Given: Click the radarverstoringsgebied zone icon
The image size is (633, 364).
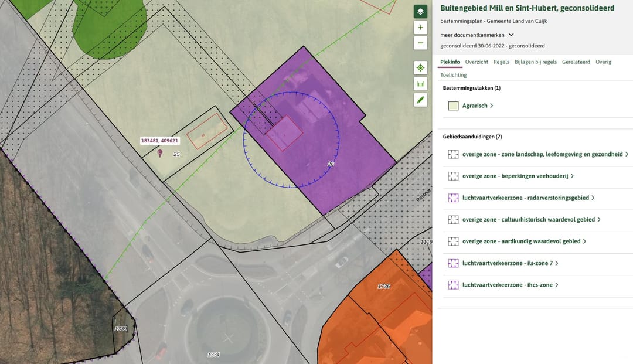Looking at the screenshot, I should pyautogui.click(x=453, y=198).
